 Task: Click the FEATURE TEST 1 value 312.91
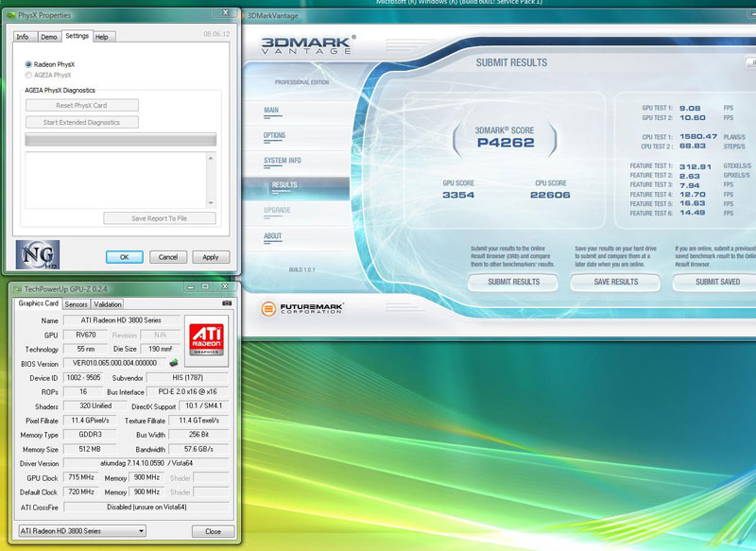[696, 166]
